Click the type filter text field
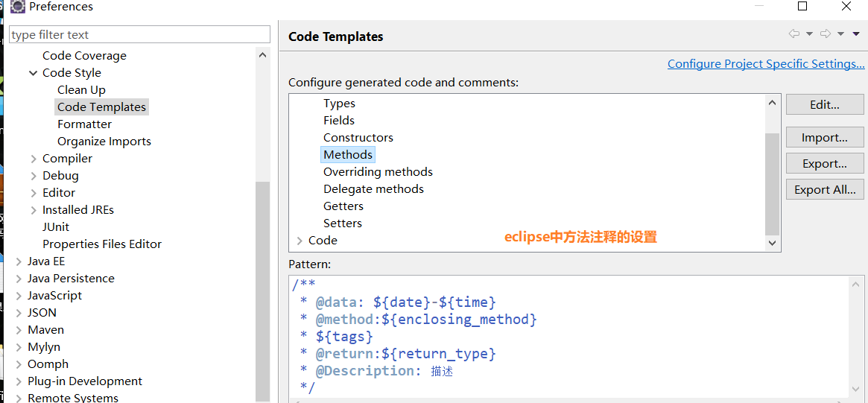The image size is (868, 403). click(x=139, y=35)
